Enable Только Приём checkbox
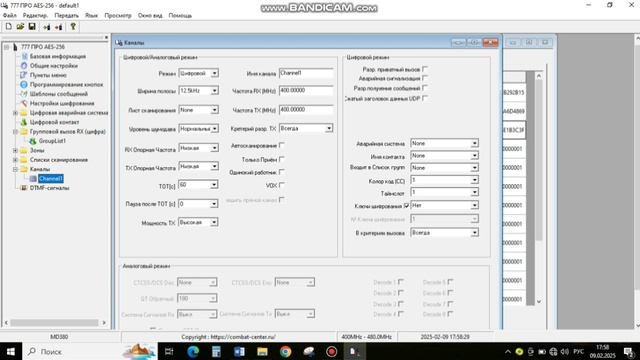The width and height of the screenshot is (640, 360). [282, 159]
